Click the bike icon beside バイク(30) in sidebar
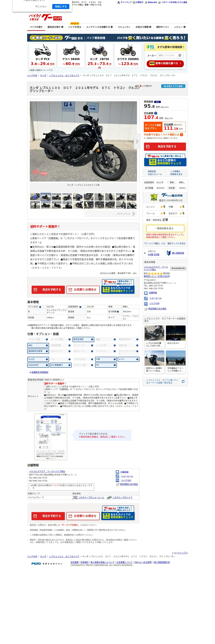The width and height of the screenshot is (215, 644). coord(146,304)
